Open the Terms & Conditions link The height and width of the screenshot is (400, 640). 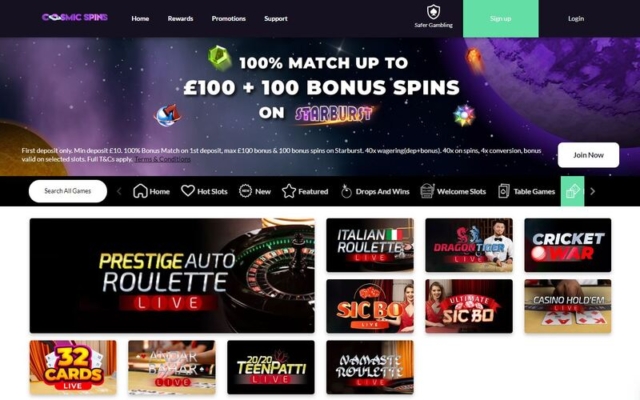point(162,159)
